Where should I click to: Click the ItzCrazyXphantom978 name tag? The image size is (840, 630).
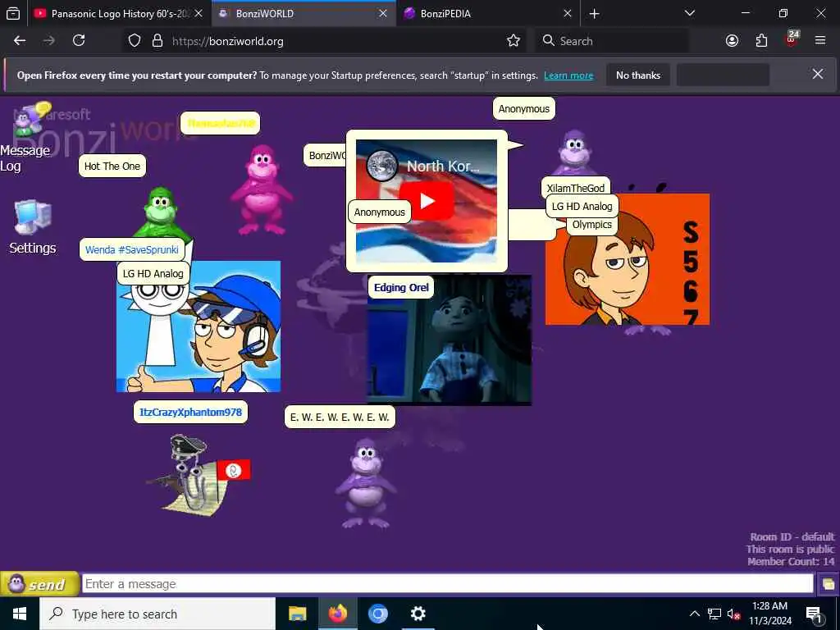[190, 412]
